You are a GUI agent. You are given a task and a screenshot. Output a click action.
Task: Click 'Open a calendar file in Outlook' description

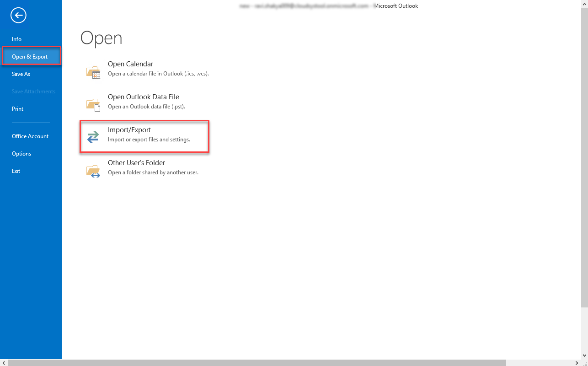(158, 74)
